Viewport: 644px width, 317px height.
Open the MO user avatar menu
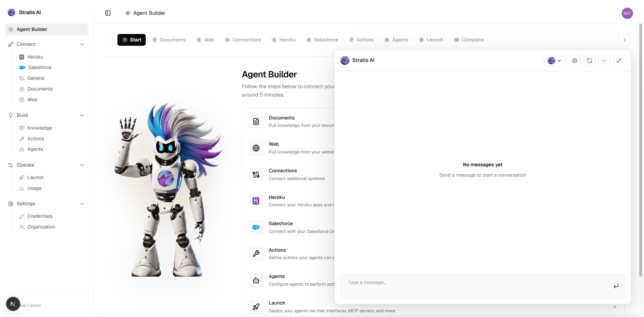pos(627,13)
